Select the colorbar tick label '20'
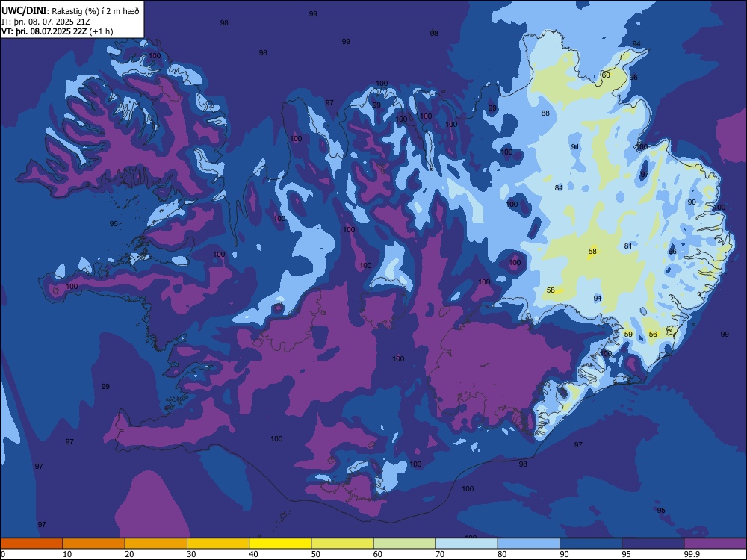The width and height of the screenshot is (747, 560). point(129,554)
